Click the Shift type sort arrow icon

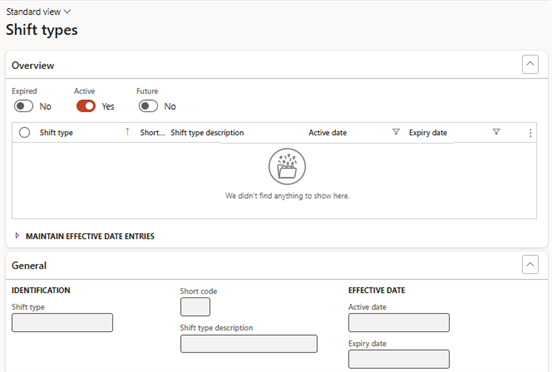pyautogui.click(x=127, y=132)
